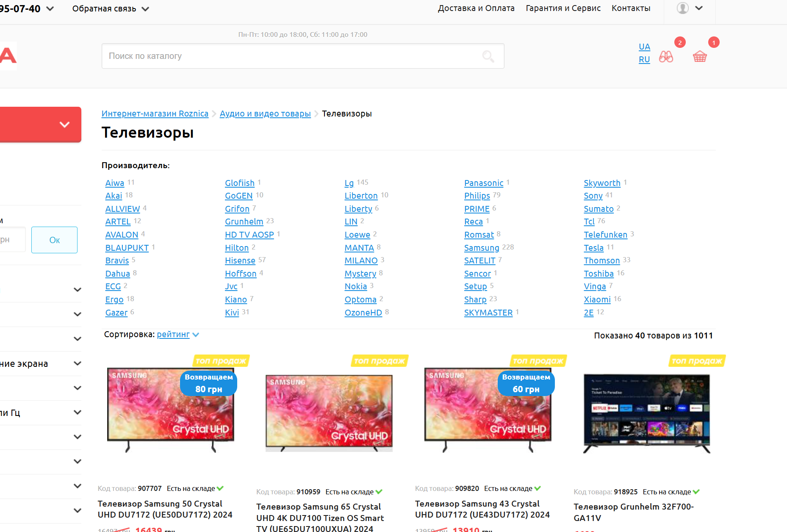Viewport: 787px width, 532px height.
Task: Open Телевизор Samsung 50 Crystal UHD DU7172 title
Action: point(165,509)
